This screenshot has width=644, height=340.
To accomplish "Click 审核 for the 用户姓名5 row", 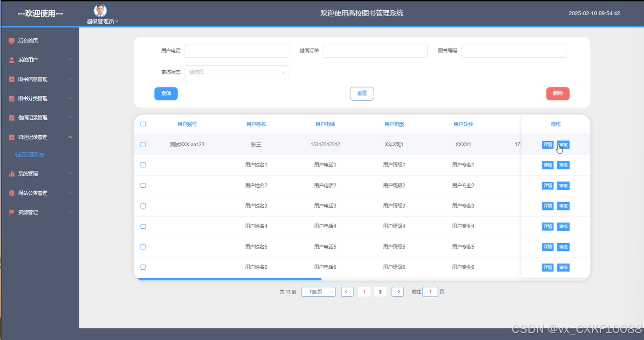I will click(x=563, y=247).
